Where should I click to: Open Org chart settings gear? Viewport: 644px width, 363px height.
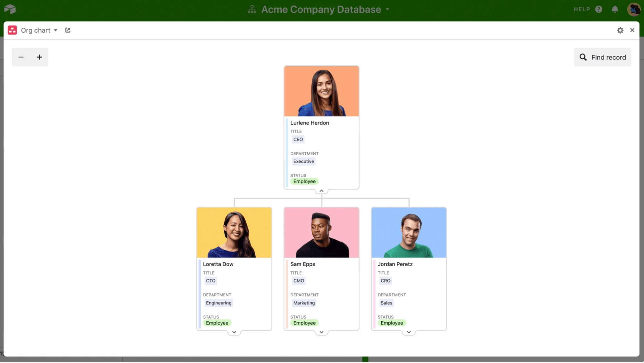(620, 30)
